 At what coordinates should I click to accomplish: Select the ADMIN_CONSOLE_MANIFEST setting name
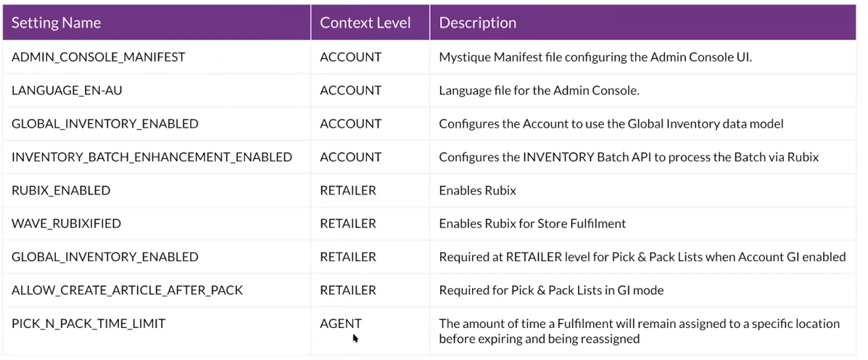pos(99,57)
